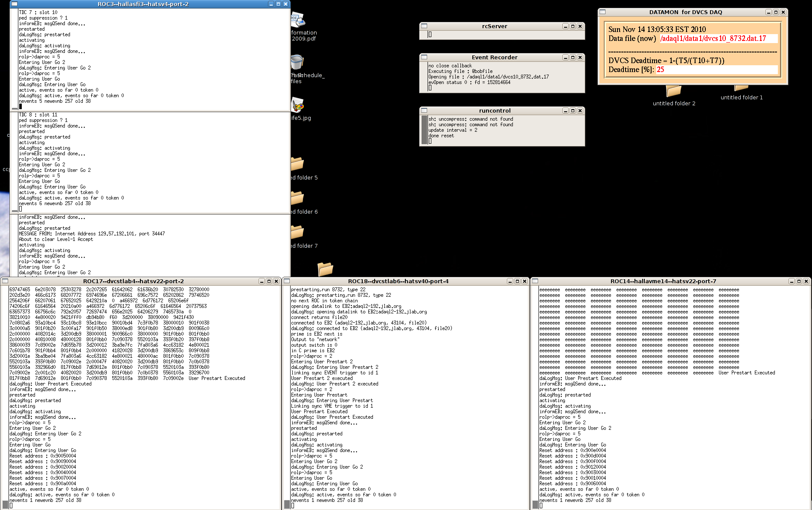
Task: Minimize the ROC17 dvcstlab4 window
Action: point(262,281)
